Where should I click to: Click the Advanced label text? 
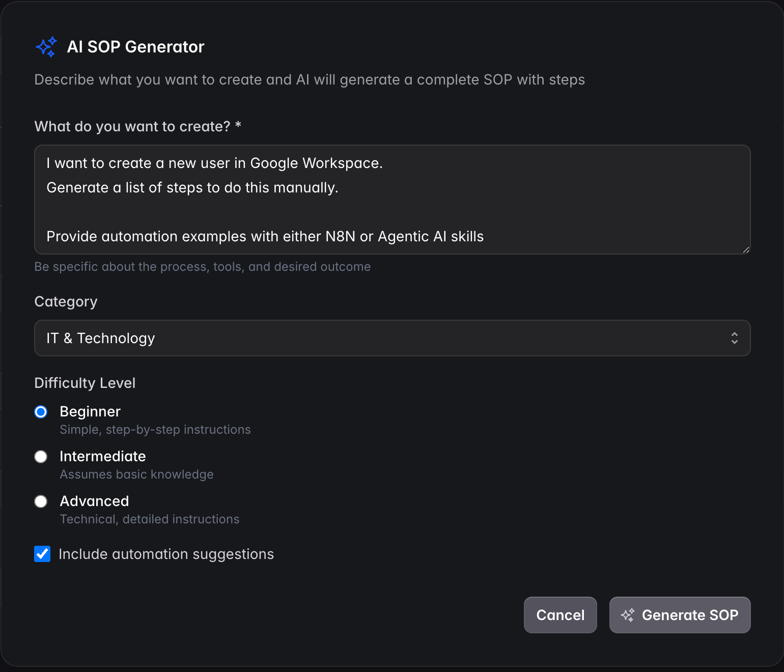tap(94, 501)
